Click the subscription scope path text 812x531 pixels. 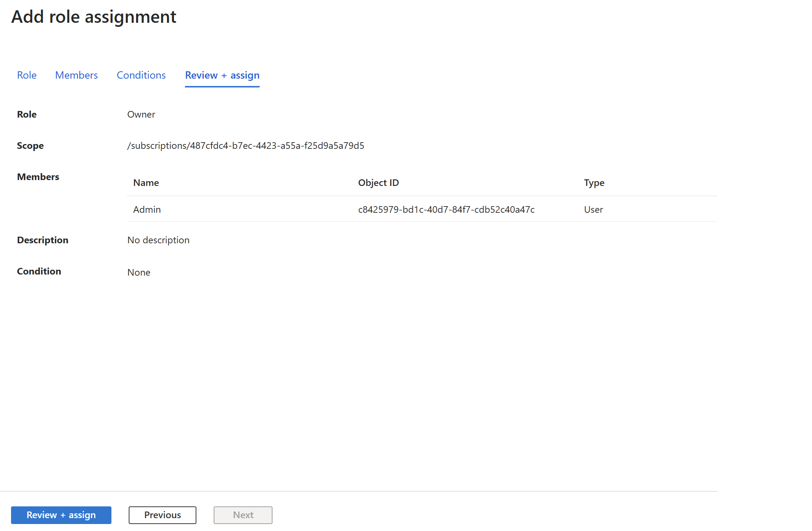tap(246, 146)
